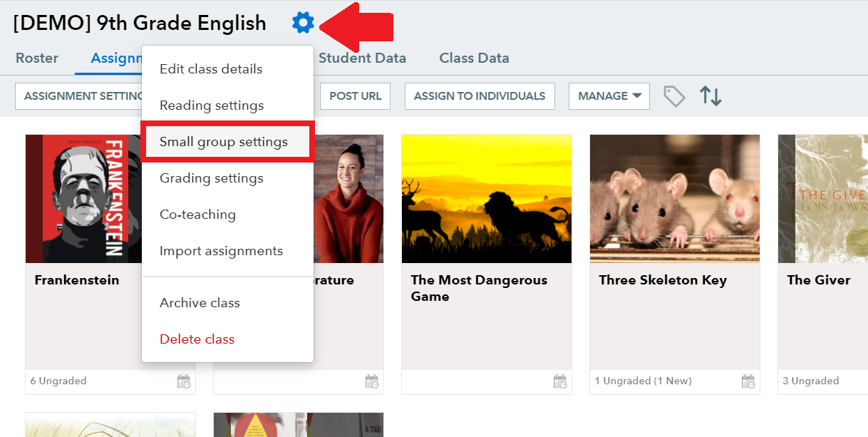Click calendar icon on the red sweater woman card
868x437 pixels.
(x=372, y=381)
